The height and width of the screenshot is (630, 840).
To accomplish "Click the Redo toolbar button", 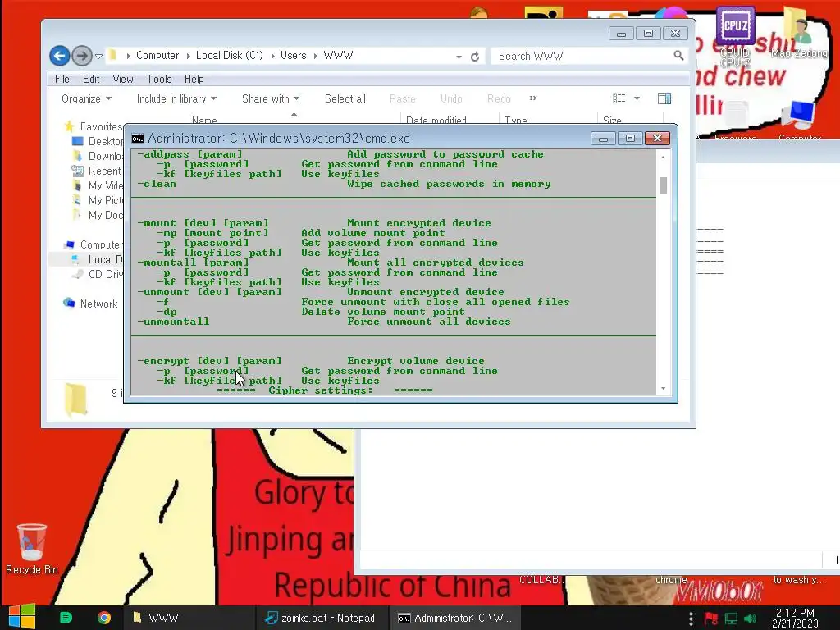I will tap(499, 98).
